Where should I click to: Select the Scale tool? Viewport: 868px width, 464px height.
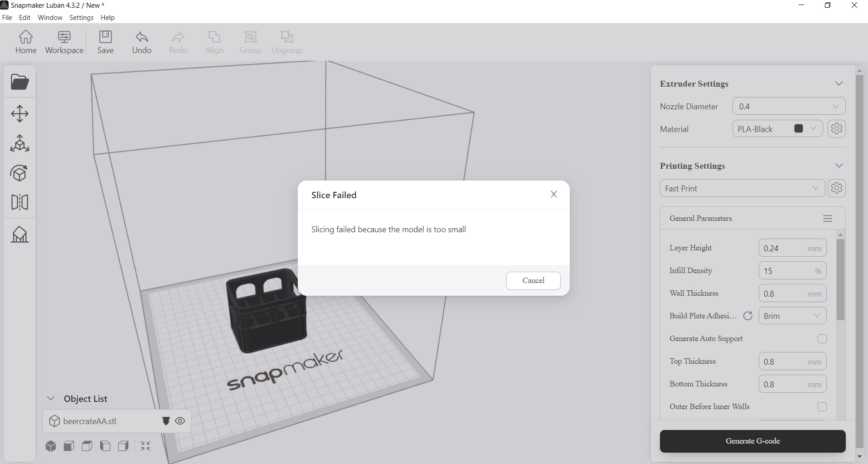pos(20,144)
